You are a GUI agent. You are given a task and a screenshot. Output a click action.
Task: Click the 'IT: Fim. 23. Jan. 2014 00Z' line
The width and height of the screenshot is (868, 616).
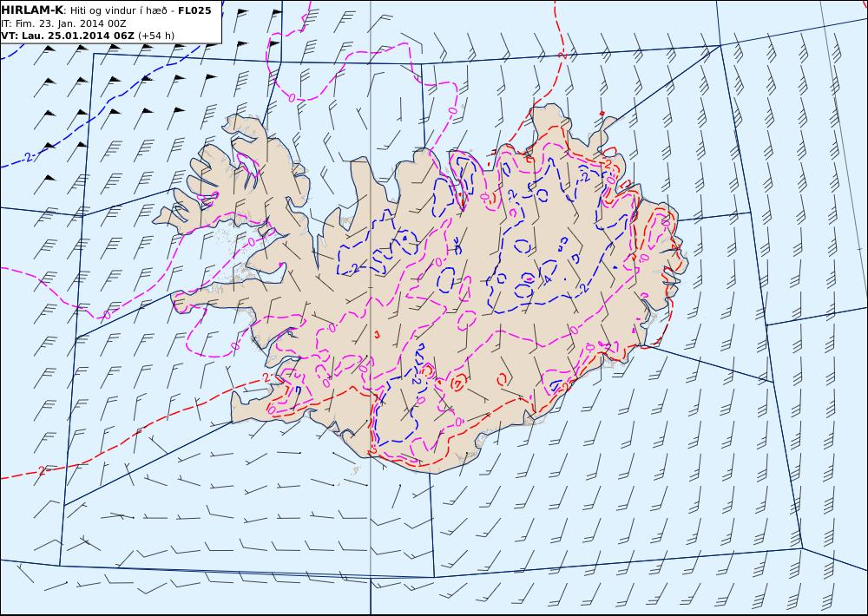coord(63,23)
